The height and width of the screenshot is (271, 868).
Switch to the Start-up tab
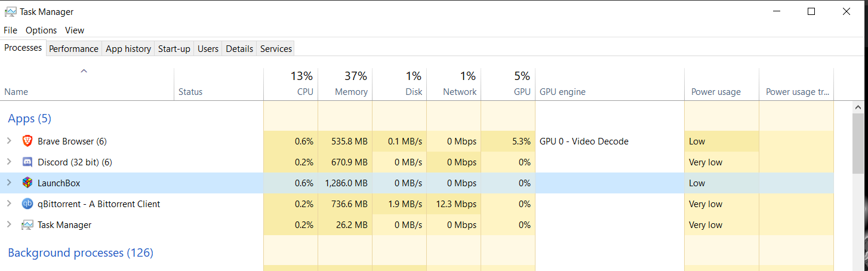coord(174,49)
